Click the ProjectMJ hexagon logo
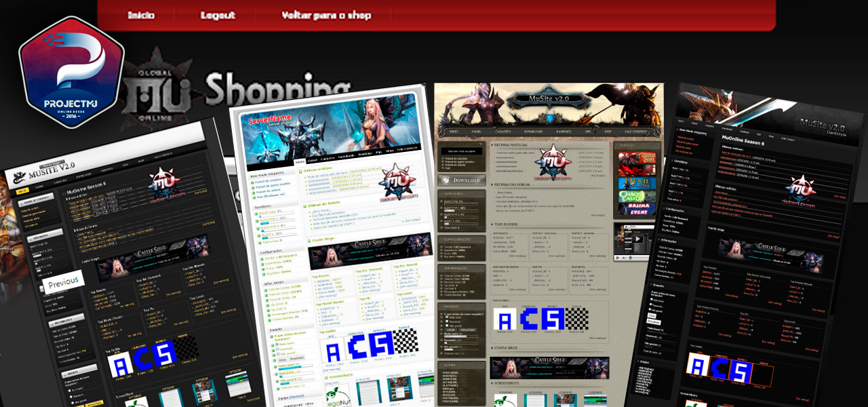Viewport: 868px width, 407px height. tap(71, 72)
